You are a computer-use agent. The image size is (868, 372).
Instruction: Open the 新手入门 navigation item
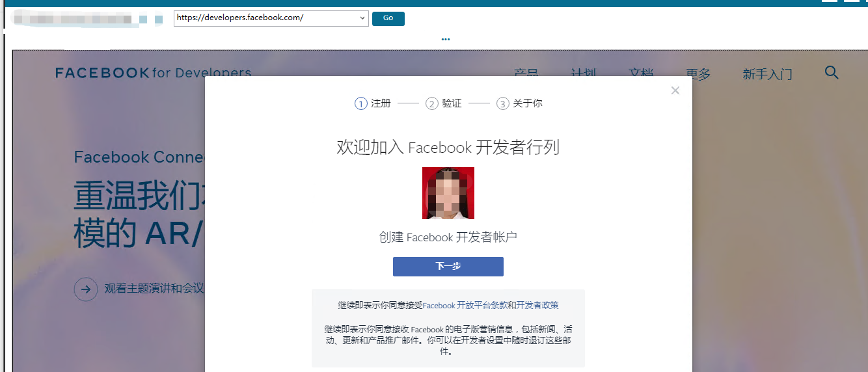tap(768, 74)
